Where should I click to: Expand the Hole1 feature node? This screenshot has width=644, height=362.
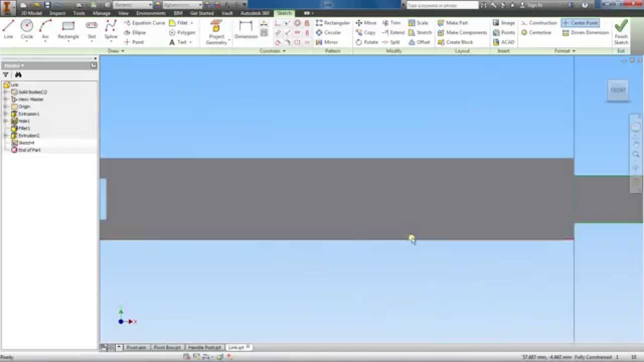[6, 121]
